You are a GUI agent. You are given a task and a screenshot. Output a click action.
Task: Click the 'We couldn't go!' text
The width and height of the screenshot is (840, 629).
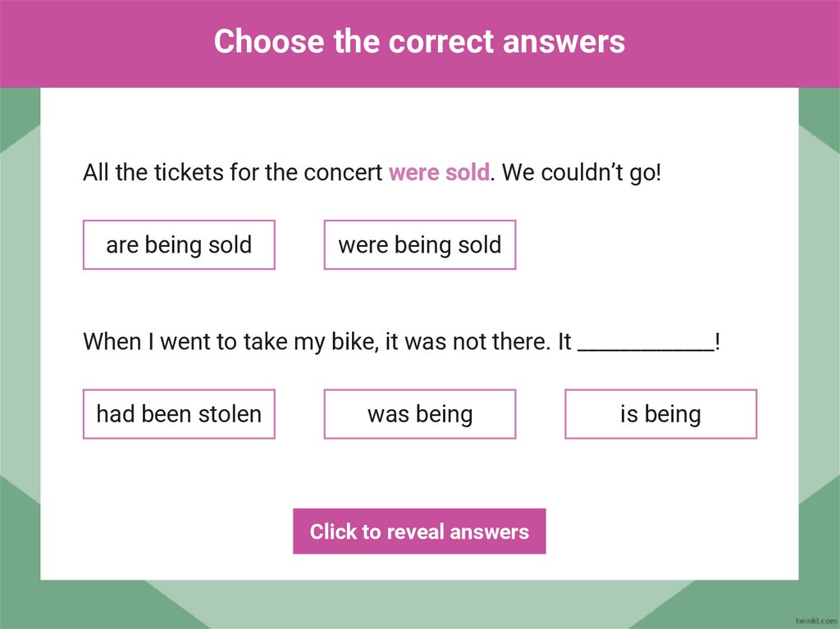click(x=581, y=173)
